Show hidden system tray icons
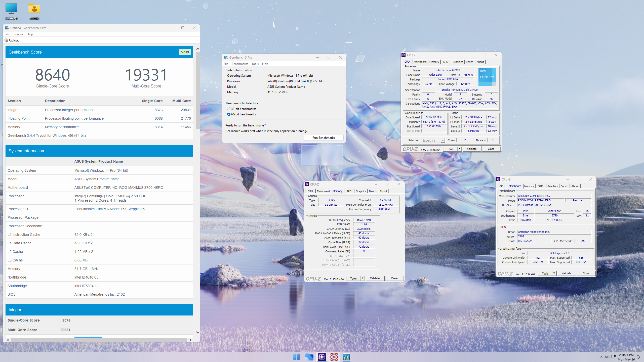The image size is (644, 362). (601, 357)
